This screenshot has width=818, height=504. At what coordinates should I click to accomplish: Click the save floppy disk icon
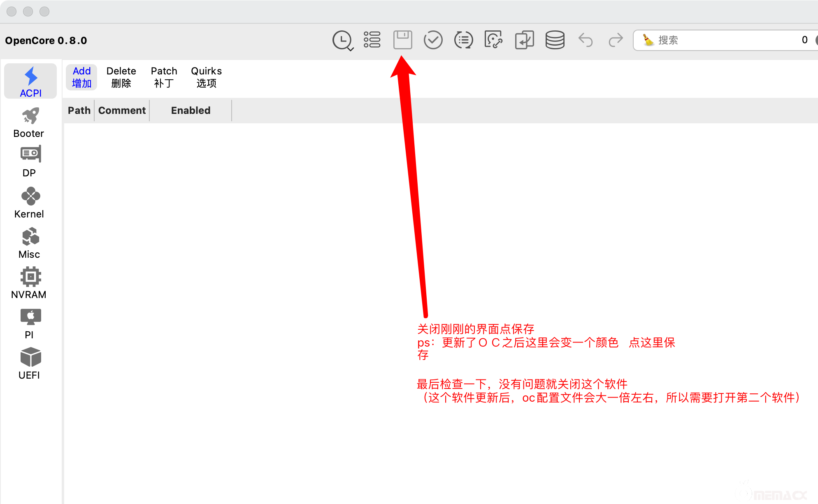point(402,40)
